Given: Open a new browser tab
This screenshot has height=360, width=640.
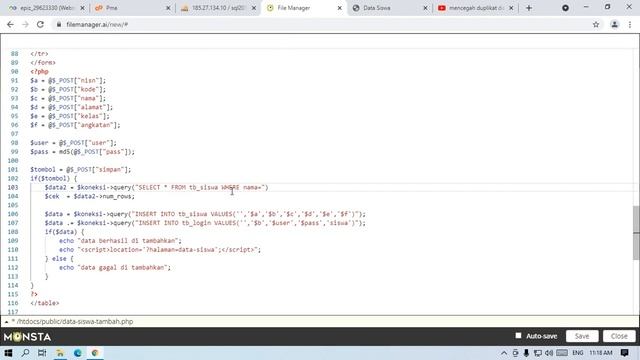Looking at the screenshot, I should pos(529,8).
